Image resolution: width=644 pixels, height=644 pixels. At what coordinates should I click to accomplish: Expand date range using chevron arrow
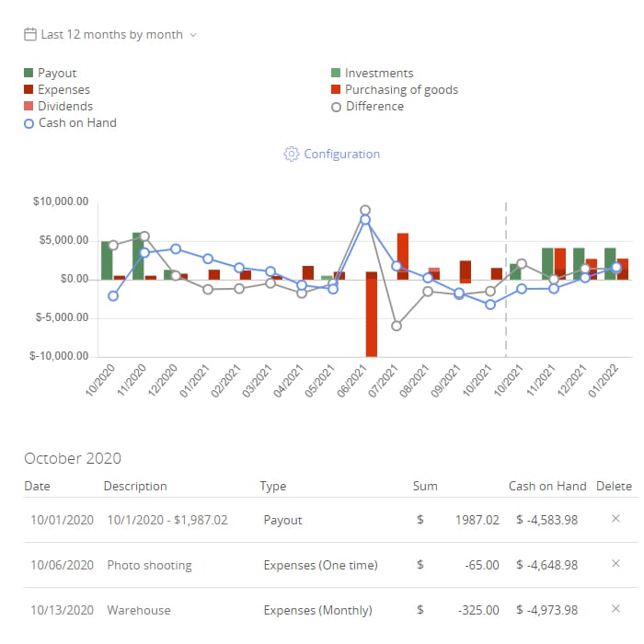pyautogui.click(x=193, y=35)
